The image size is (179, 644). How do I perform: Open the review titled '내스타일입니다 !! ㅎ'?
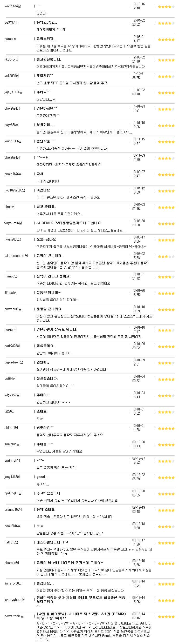tap(52, 542)
